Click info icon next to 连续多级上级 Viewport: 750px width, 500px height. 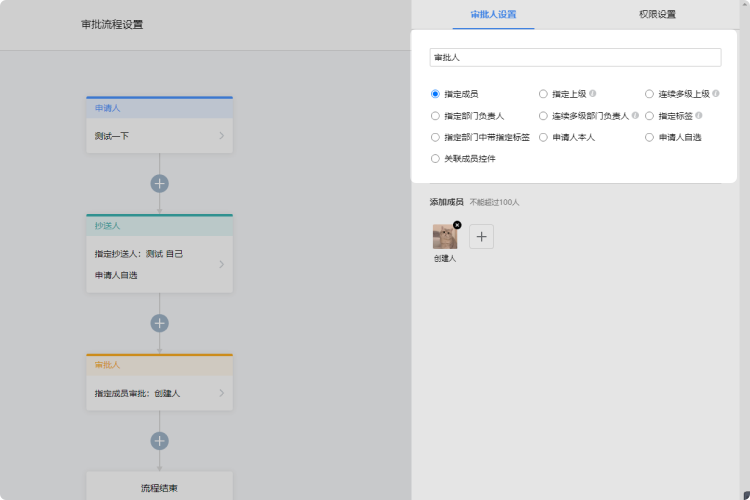716,93
